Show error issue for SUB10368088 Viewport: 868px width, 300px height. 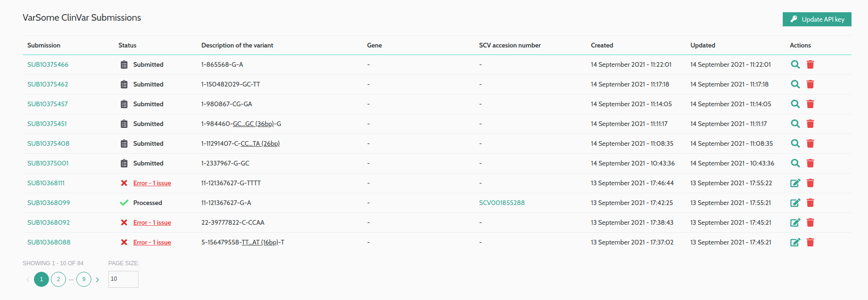(x=152, y=242)
